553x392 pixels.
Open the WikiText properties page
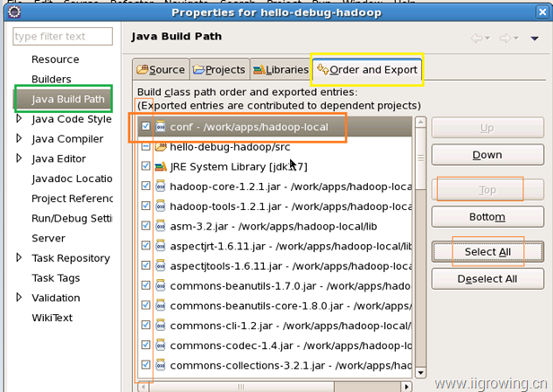52,318
